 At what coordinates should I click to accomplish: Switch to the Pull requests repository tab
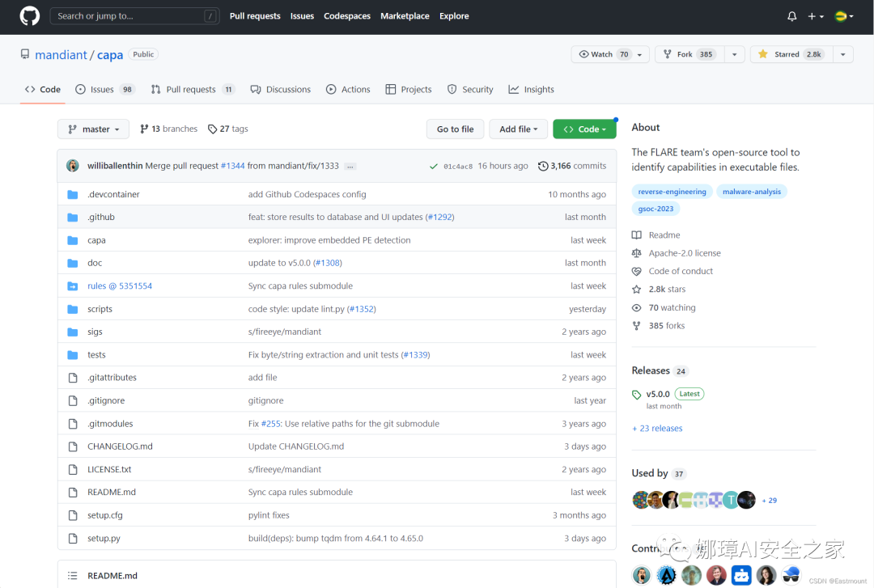[x=193, y=89]
